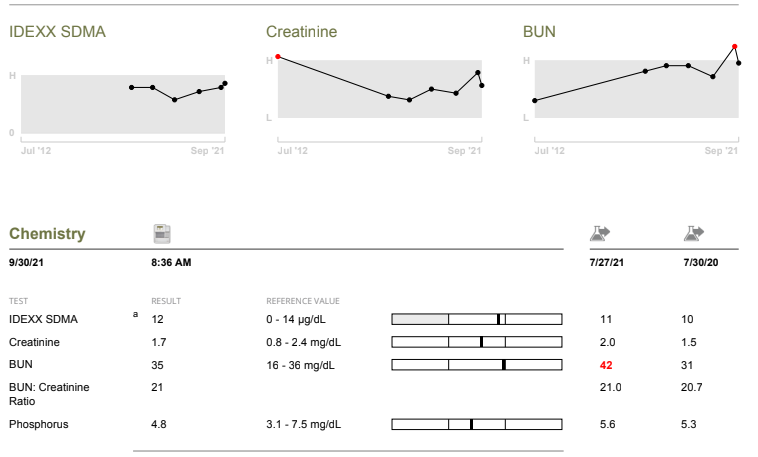Click the Chemistry section heading
This screenshot has height=457, width=758.
pos(47,234)
